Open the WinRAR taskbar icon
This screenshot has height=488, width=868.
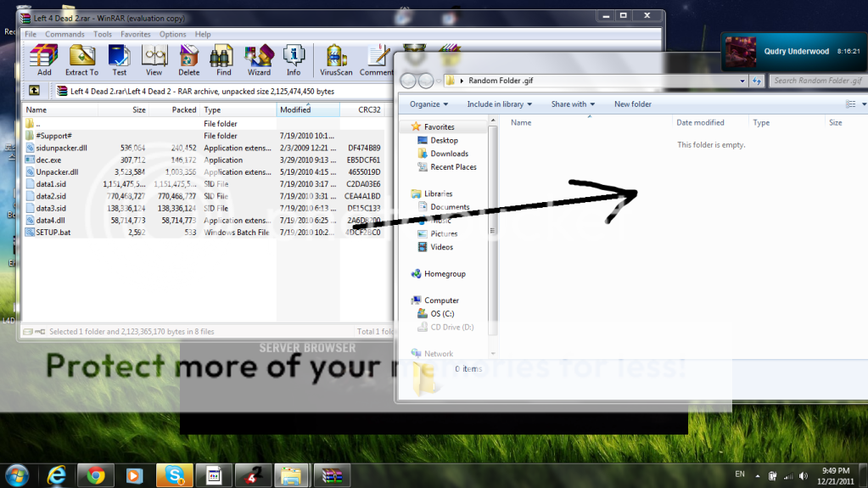[x=332, y=476]
